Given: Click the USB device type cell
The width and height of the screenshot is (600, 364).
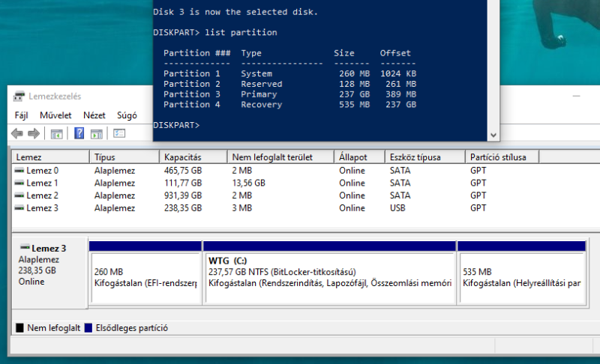Looking at the screenshot, I should [x=397, y=208].
